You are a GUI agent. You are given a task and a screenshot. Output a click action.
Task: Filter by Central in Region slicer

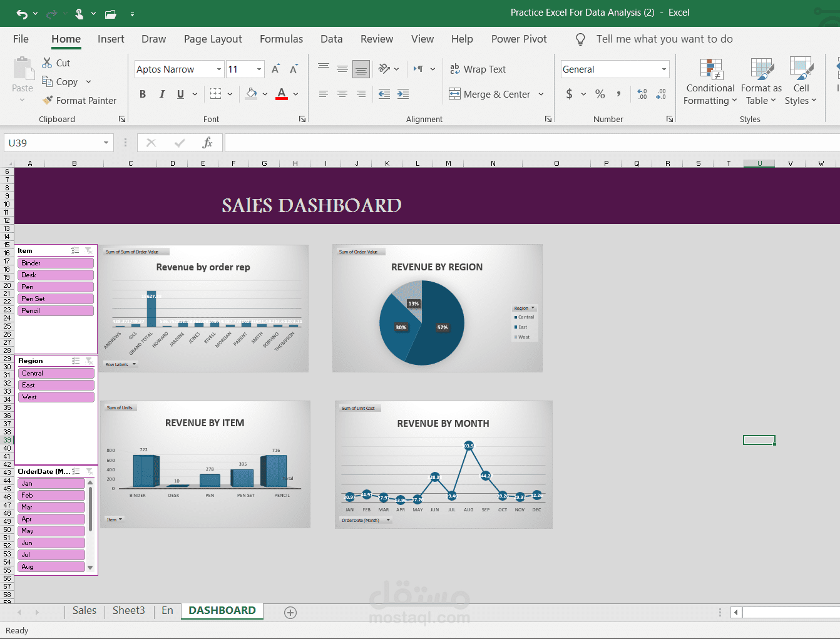point(56,373)
